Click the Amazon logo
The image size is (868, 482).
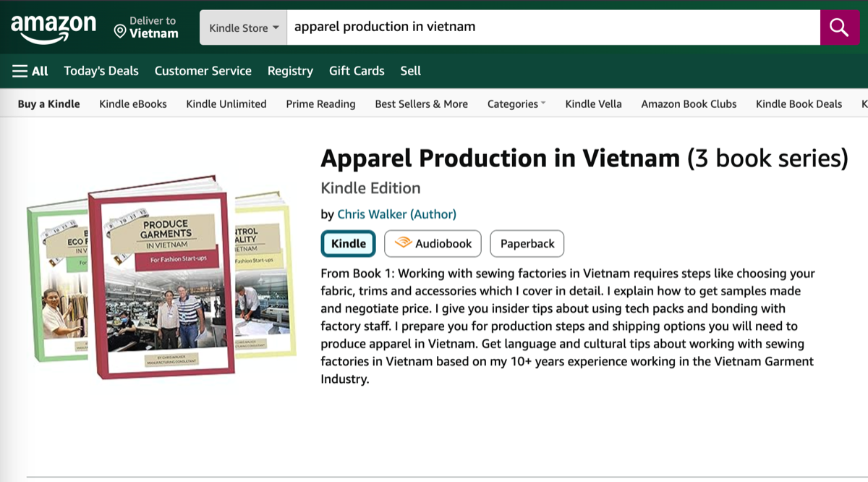[54, 28]
